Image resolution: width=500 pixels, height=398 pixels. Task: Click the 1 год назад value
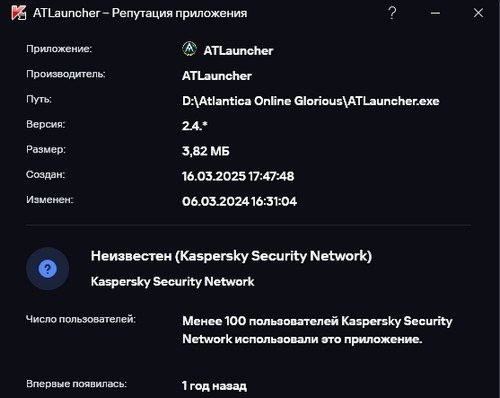pyautogui.click(x=214, y=386)
